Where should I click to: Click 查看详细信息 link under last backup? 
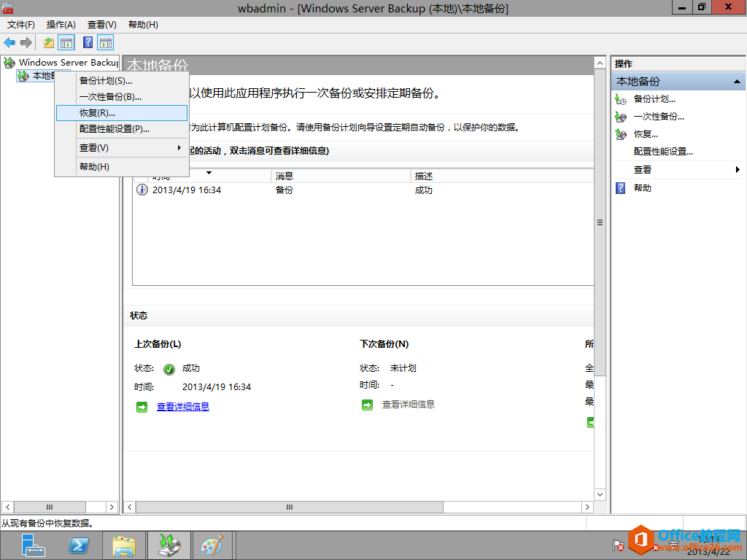click(182, 407)
